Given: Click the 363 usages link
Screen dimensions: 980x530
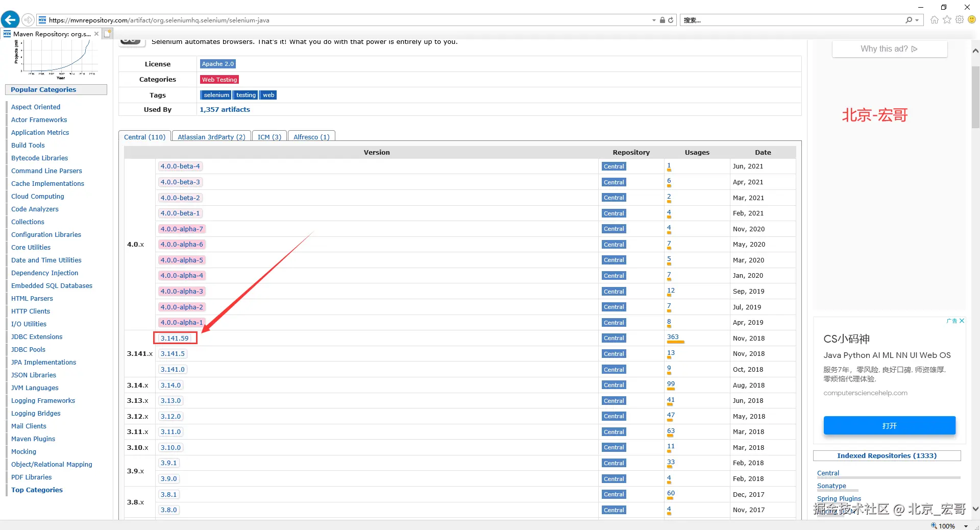Looking at the screenshot, I should coord(673,337).
